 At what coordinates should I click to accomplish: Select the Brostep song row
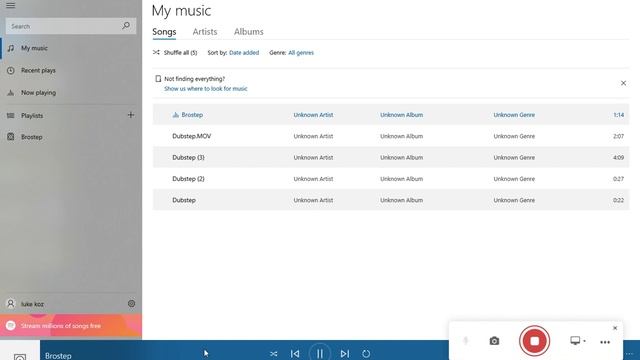tap(391, 115)
